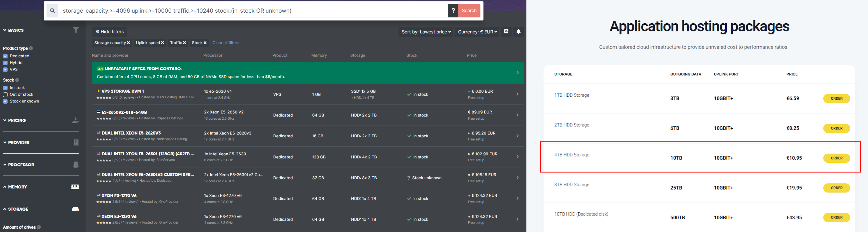Sort by the Price column header
868x232 pixels.
tap(472, 55)
